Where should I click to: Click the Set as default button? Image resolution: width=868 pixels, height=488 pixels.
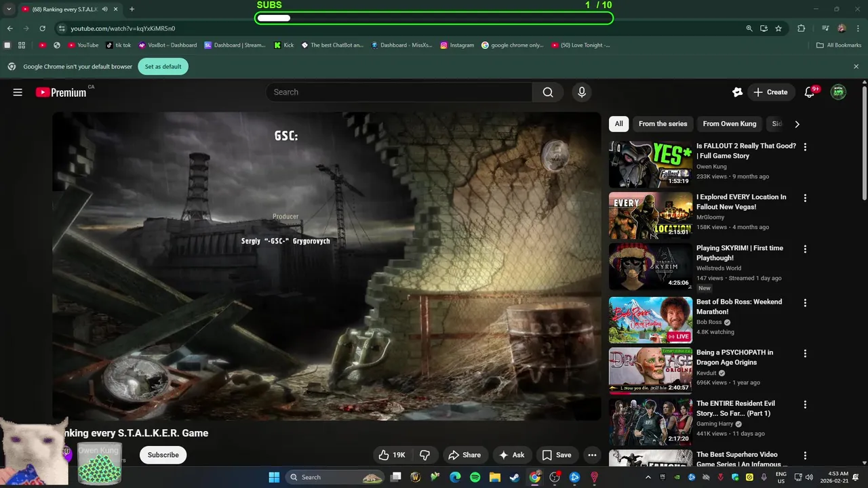[x=163, y=66]
